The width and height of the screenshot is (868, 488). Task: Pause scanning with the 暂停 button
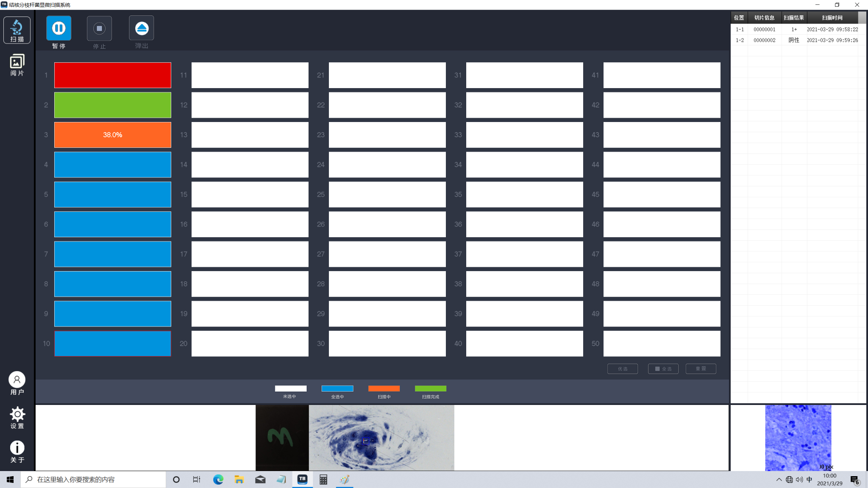pyautogui.click(x=58, y=28)
